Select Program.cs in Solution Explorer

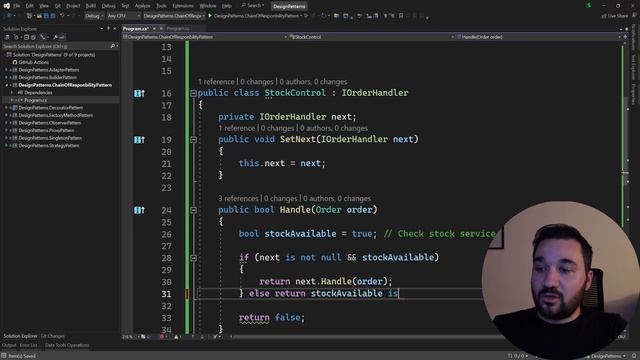point(35,100)
